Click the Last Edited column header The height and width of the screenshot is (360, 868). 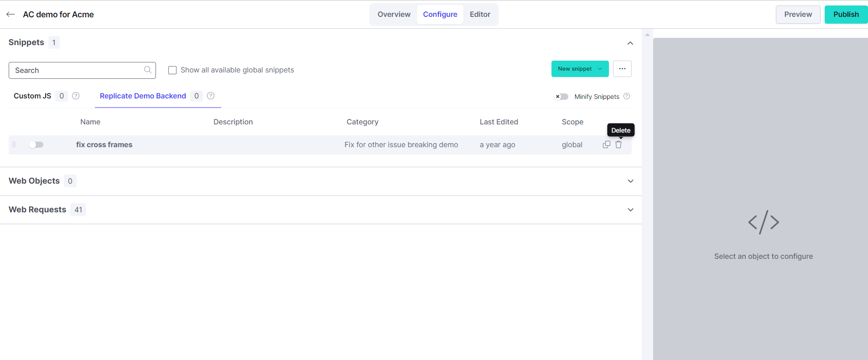click(499, 122)
